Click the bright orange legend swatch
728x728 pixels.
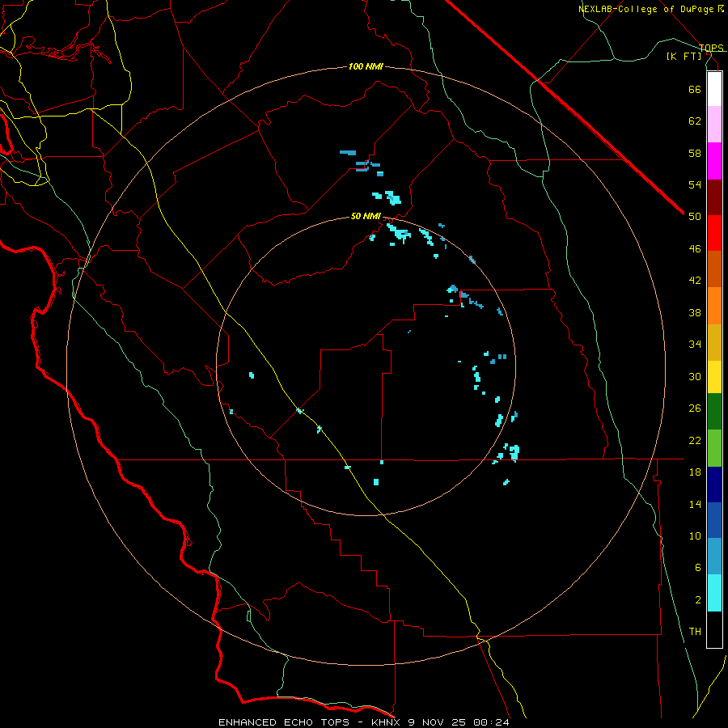point(714,306)
